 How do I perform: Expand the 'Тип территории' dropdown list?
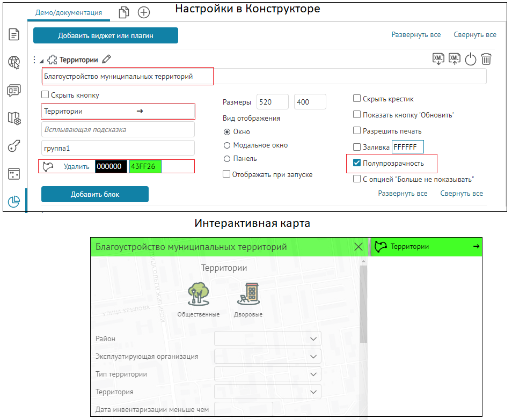click(267, 373)
